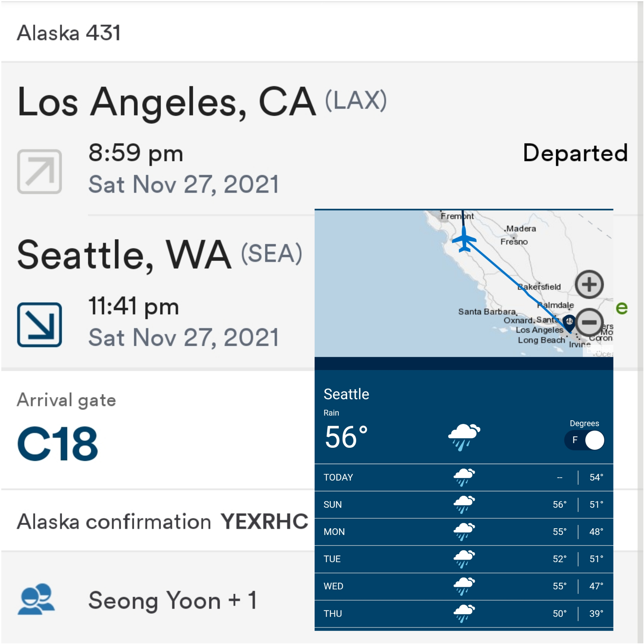Click the Alaska 431 flight header
Viewport: 644px width, 644px height.
pyautogui.click(x=69, y=33)
